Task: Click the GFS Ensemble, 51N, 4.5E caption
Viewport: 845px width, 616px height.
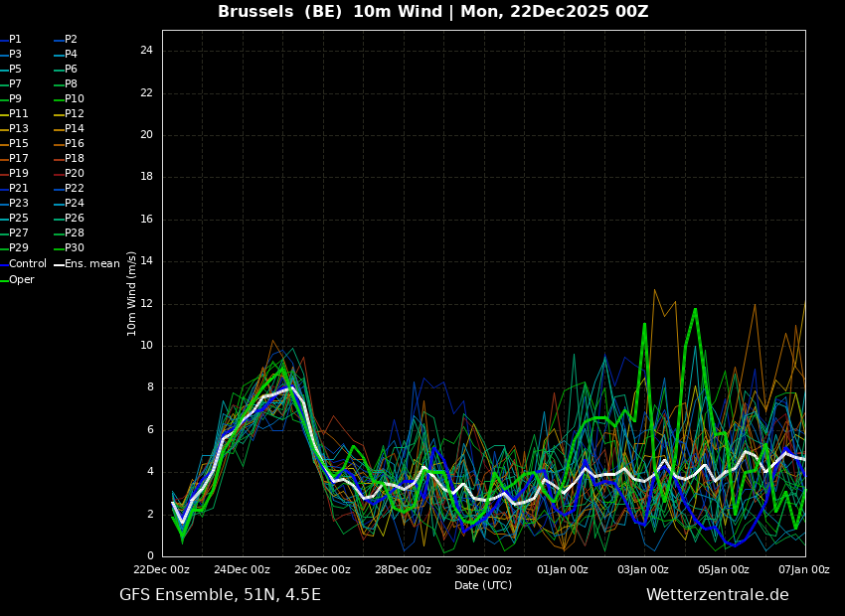Action: pos(220,595)
